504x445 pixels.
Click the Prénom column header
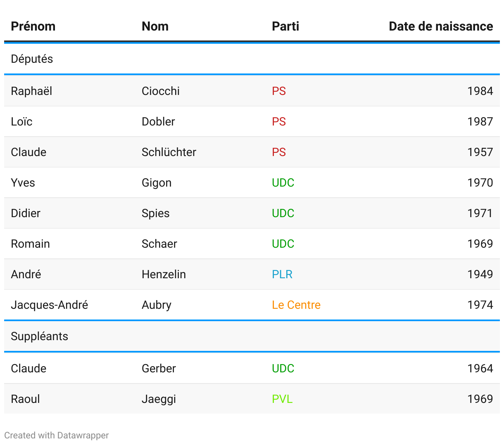click(33, 26)
